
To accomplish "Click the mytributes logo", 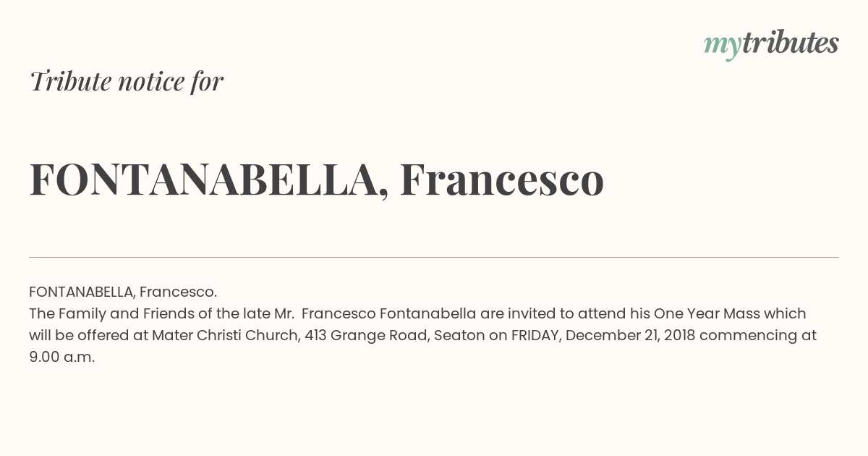I will click(x=771, y=44).
